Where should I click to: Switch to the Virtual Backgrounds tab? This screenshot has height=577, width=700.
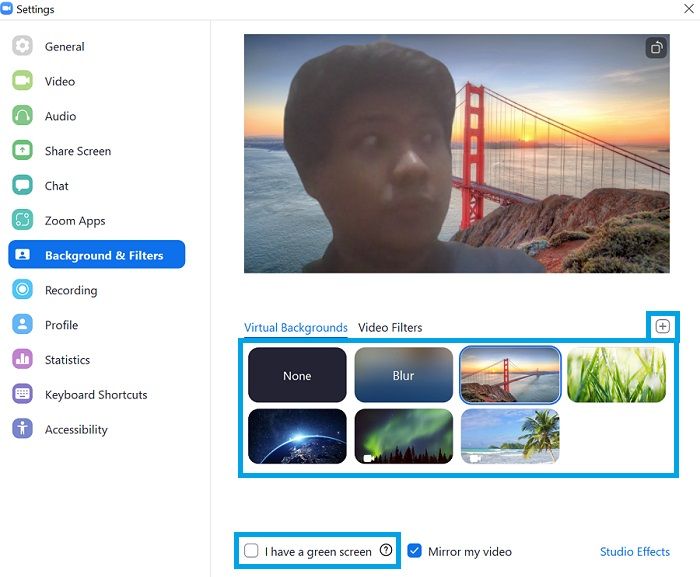[296, 328]
